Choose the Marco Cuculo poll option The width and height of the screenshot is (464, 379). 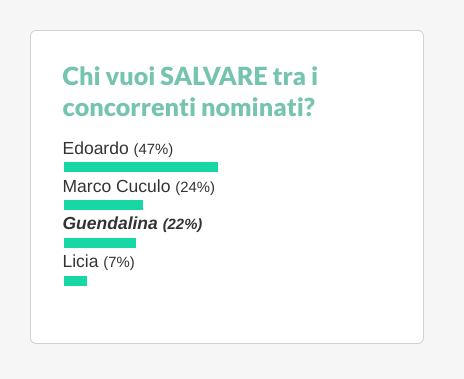(116, 186)
